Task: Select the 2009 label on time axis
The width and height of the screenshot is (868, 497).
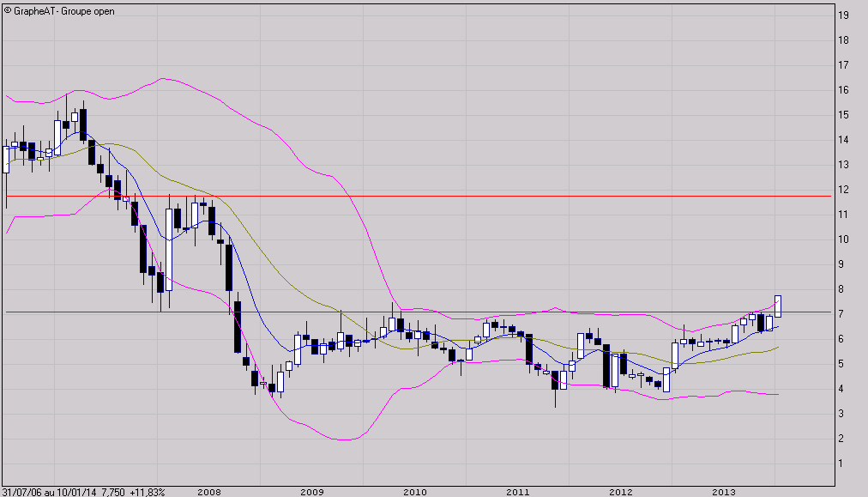Action: click(311, 492)
